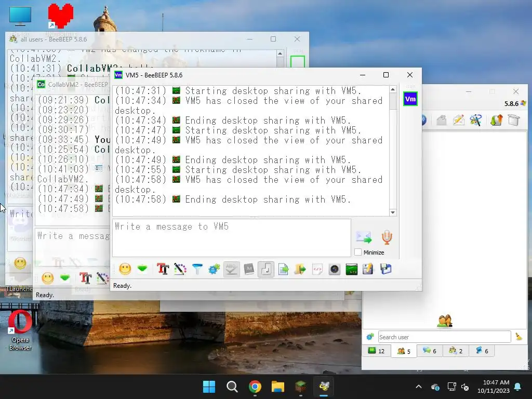Switch to the green tab showing 12
The width and height of the screenshot is (532, 399).
pyautogui.click(x=377, y=351)
